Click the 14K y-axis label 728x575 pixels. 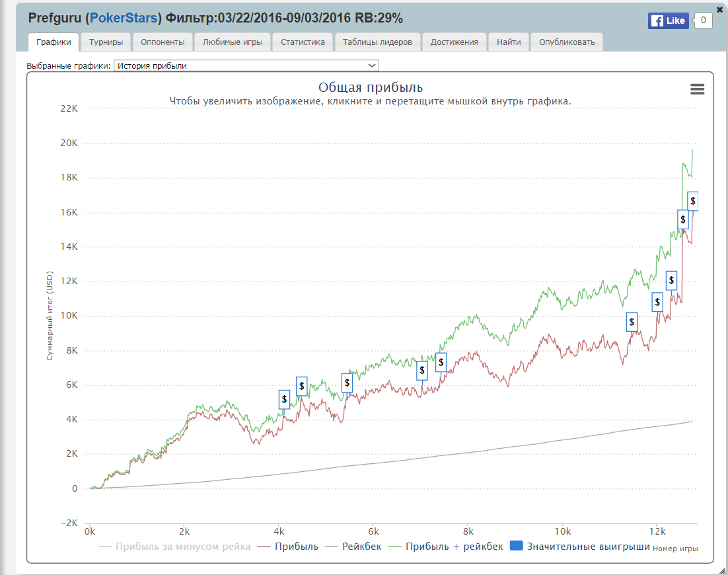69,247
